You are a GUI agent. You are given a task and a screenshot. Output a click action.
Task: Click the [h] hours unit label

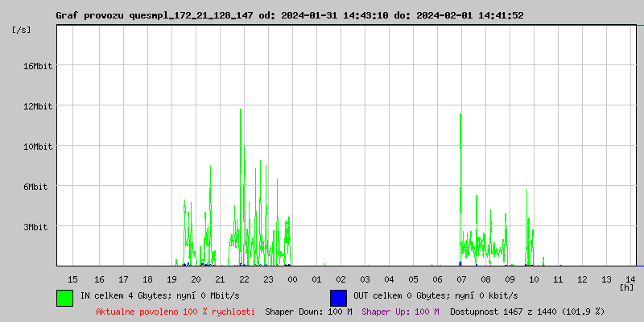[626, 287]
